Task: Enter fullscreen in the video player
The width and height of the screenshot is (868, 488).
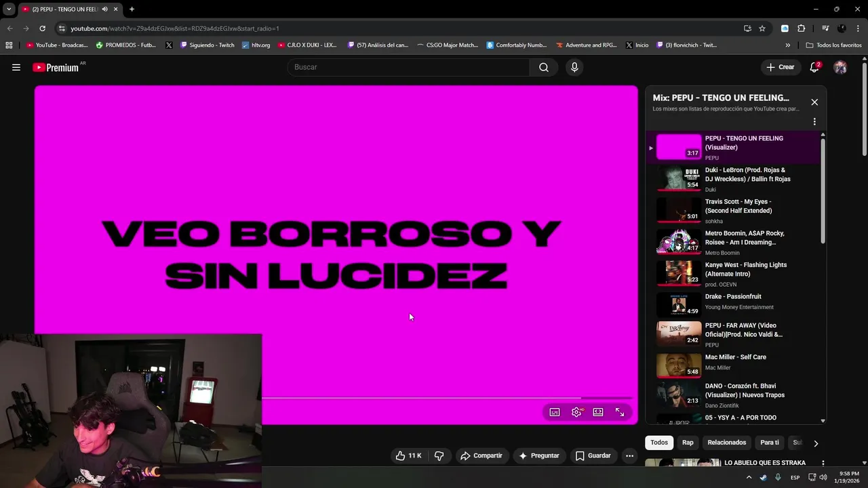Action: (620, 412)
